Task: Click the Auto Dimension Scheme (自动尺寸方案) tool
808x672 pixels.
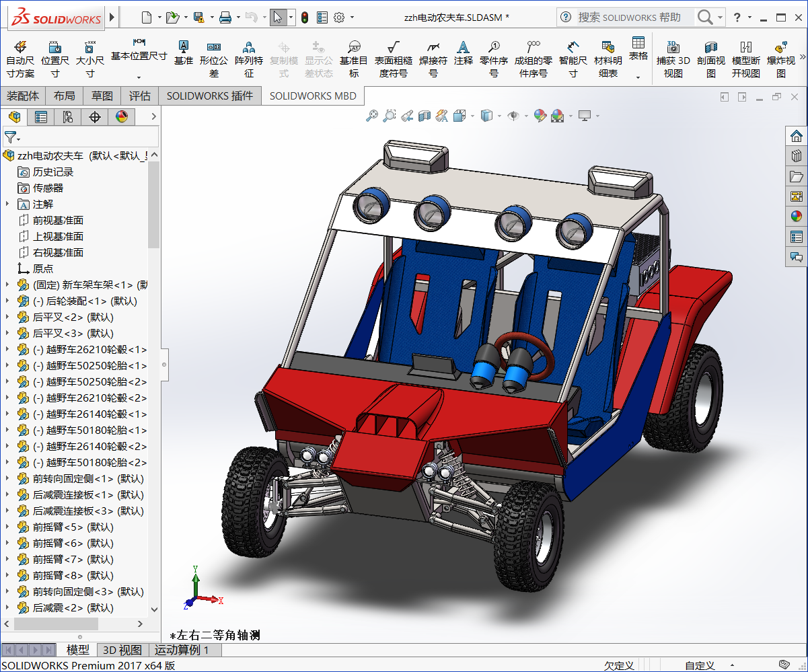Action: (x=20, y=57)
